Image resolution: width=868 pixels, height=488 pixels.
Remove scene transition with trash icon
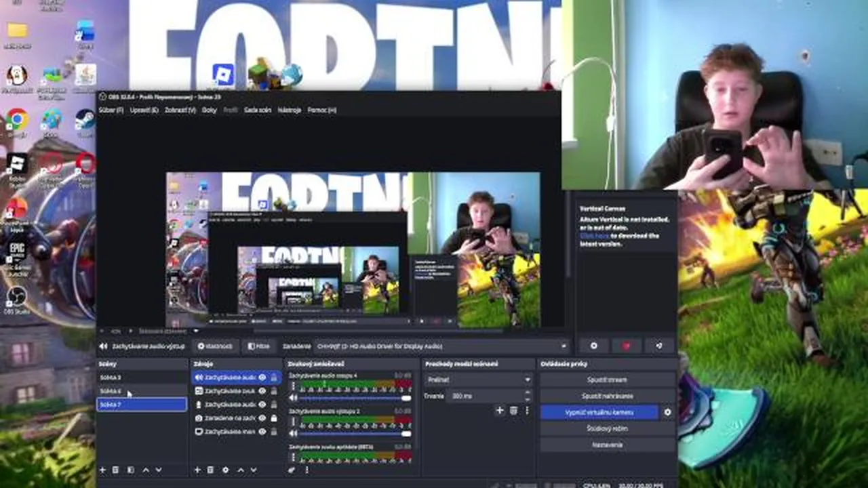513,410
